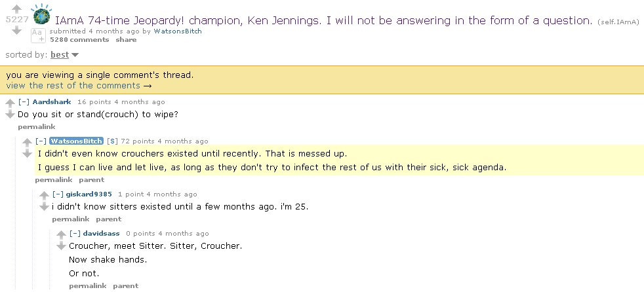Go to parent of giskard9385's comment

108,219
